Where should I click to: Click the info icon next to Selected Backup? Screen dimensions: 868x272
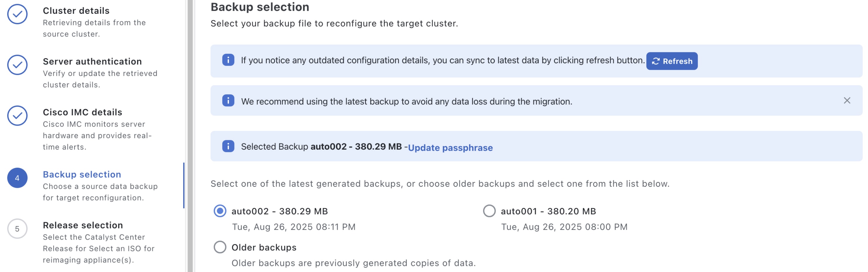tap(228, 146)
